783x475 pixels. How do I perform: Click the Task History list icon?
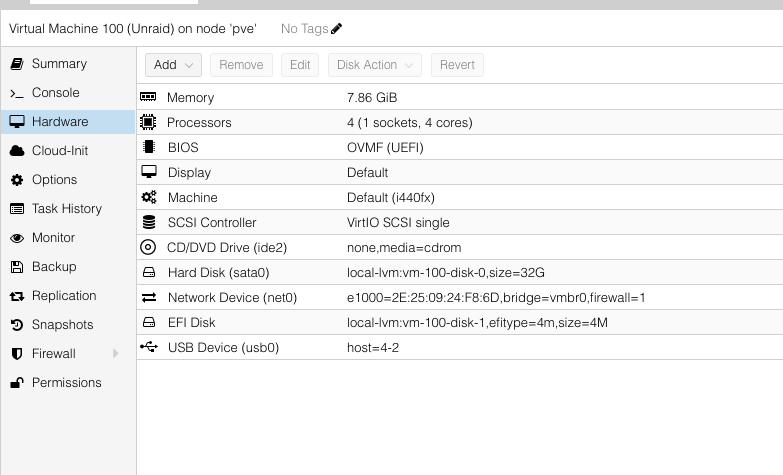point(17,209)
